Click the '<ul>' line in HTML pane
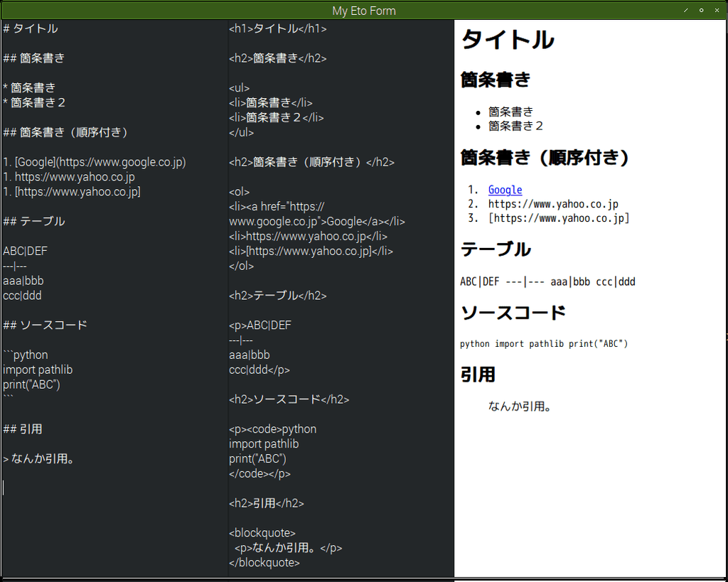728x582 pixels. click(239, 88)
